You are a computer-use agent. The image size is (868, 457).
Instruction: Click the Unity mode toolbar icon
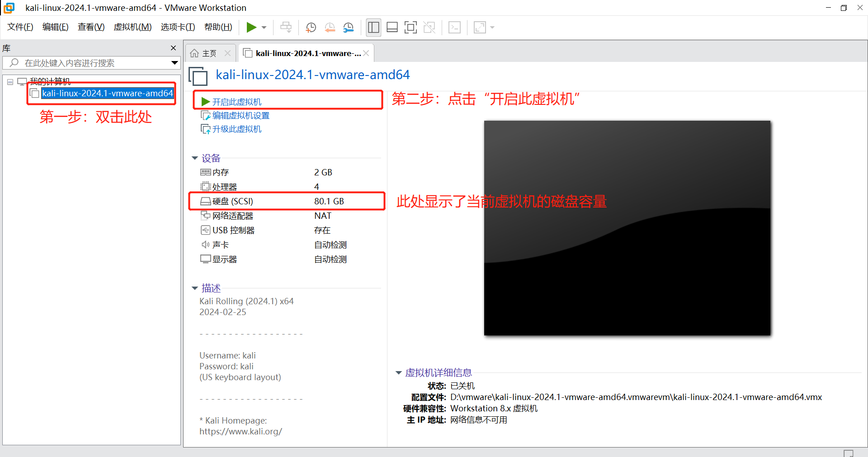[429, 28]
